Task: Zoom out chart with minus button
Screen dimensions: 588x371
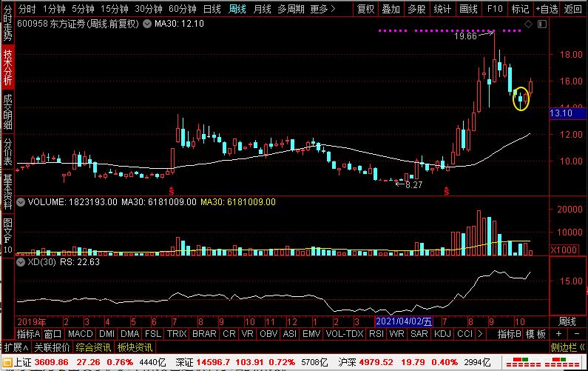Action: [x=577, y=334]
